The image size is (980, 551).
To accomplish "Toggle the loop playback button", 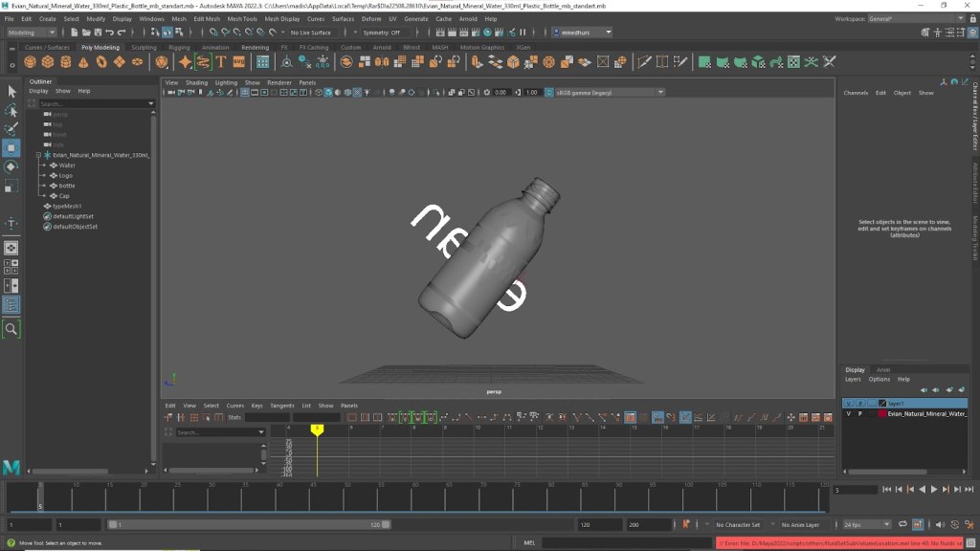I will coord(902,524).
